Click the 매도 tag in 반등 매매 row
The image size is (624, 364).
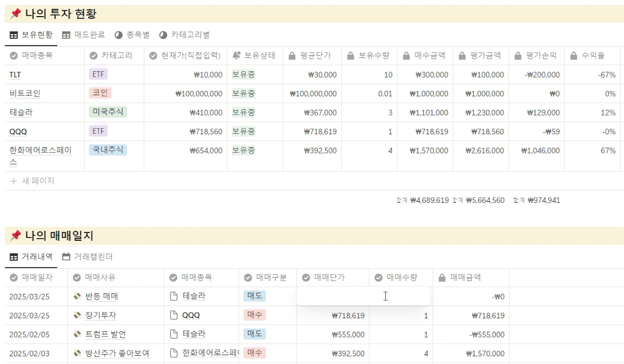[254, 296]
